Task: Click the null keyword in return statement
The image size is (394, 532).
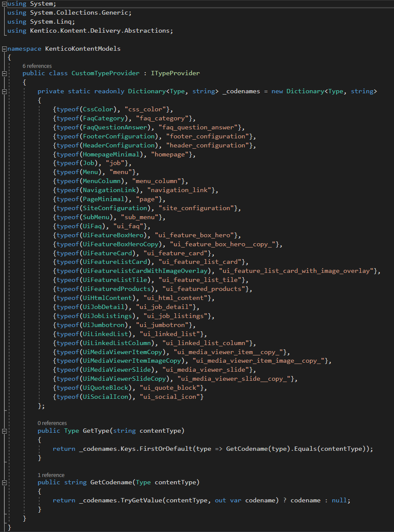Action: click(x=339, y=501)
